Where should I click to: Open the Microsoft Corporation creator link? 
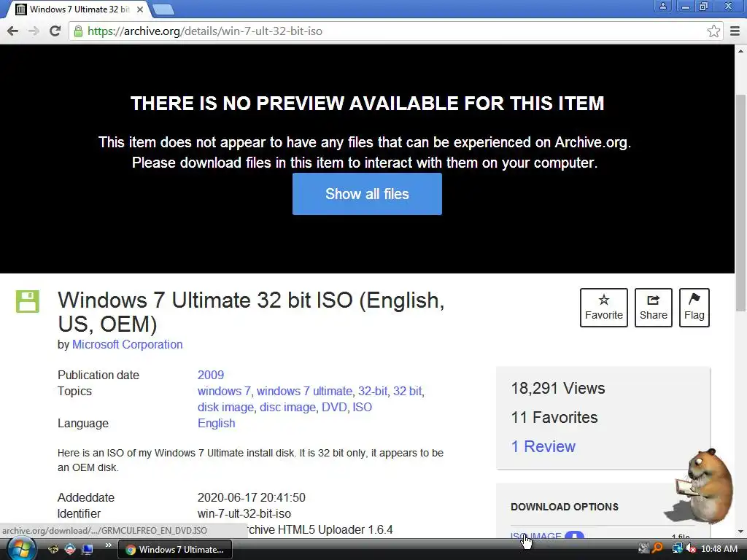coord(127,344)
